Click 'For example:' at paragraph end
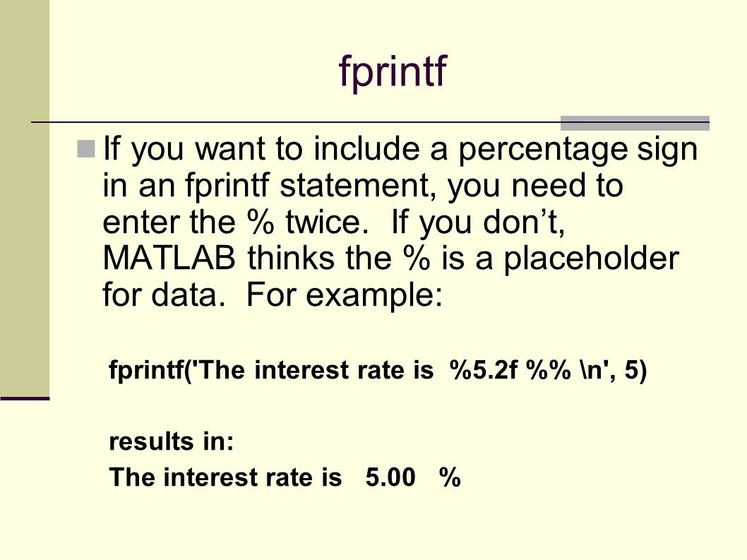Image resolution: width=747 pixels, height=560 pixels. pyautogui.click(x=344, y=297)
